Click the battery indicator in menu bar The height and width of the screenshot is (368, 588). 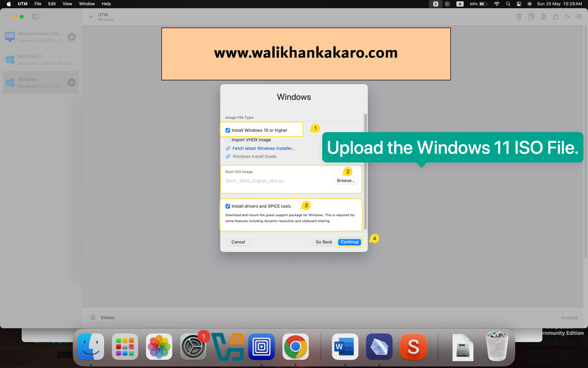[478, 4]
